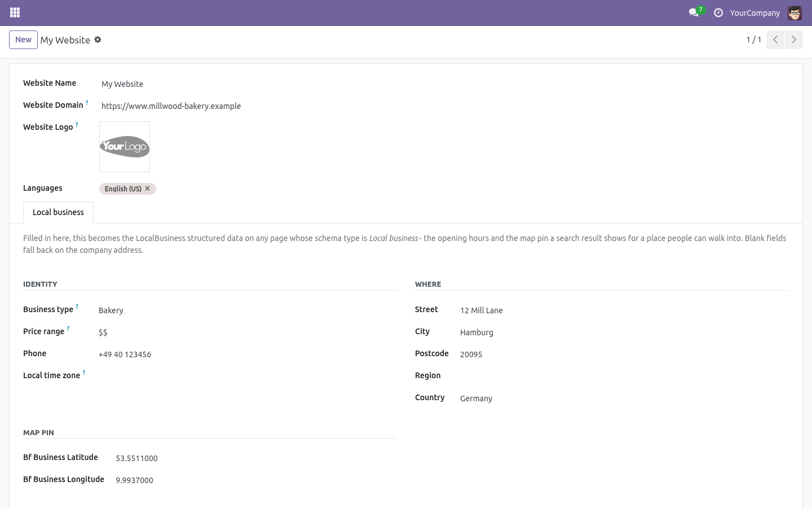Open the Business type dropdown

tap(246, 310)
